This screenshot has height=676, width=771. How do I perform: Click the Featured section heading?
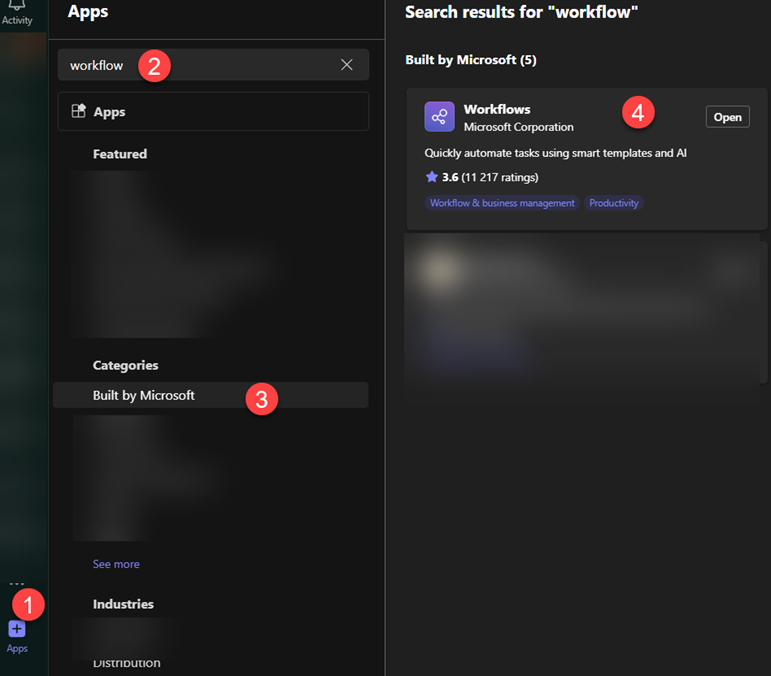[x=120, y=154]
